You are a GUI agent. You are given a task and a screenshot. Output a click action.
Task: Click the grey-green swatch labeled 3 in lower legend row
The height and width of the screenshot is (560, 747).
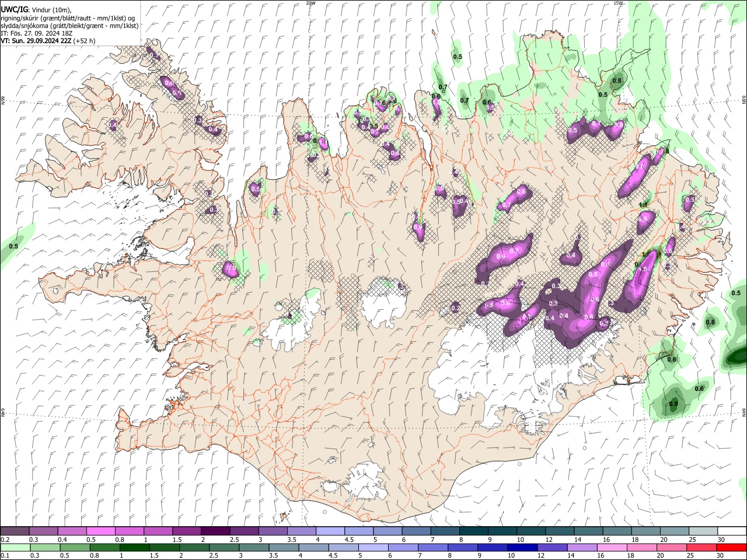253,547
